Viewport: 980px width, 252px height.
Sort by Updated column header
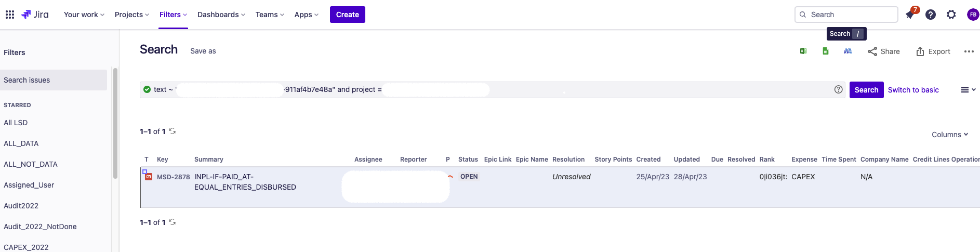click(x=687, y=160)
